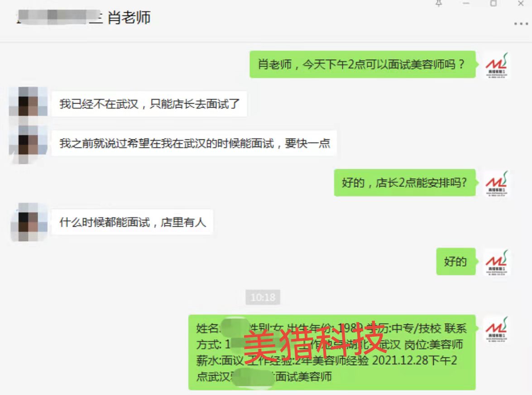Open contact avatar next to 我之前就说过 message

(x=29, y=143)
